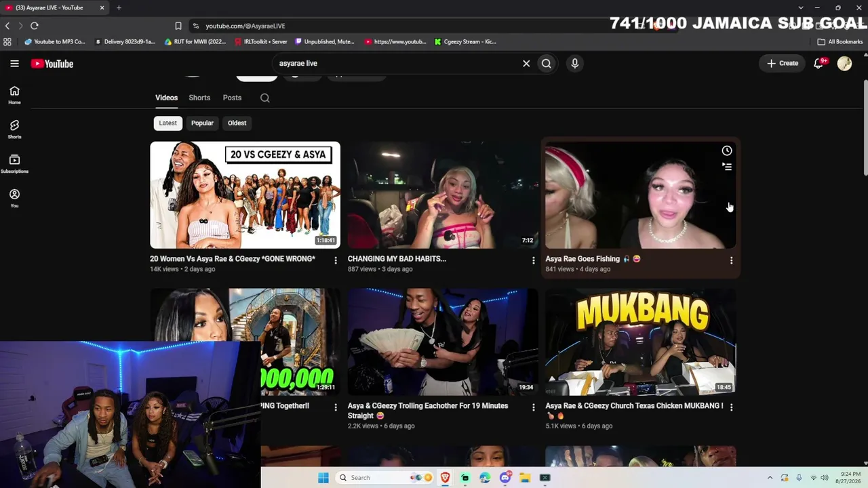Go to YouTube home via the logo
Viewport: 868px width, 488px height.
(52, 64)
